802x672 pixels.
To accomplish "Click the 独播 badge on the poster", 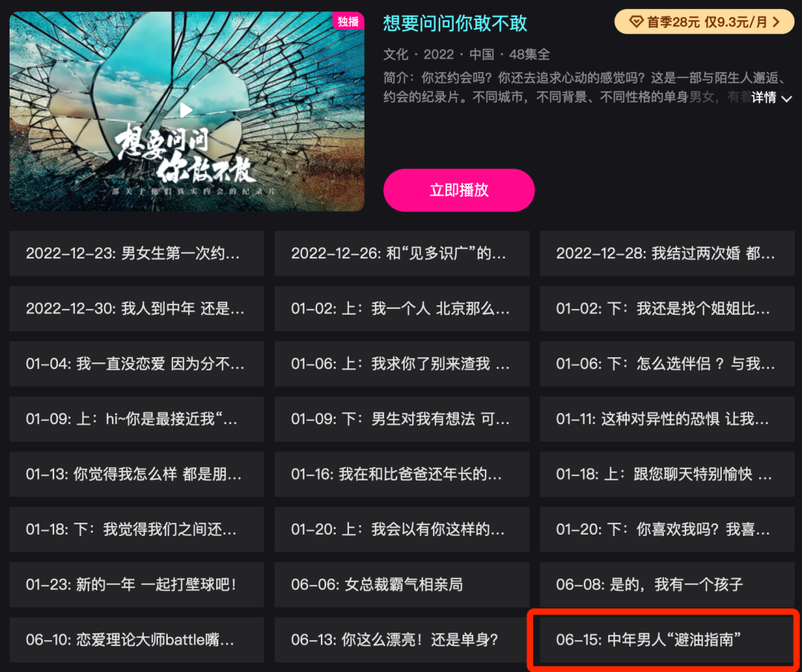I will tap(348, 21).
